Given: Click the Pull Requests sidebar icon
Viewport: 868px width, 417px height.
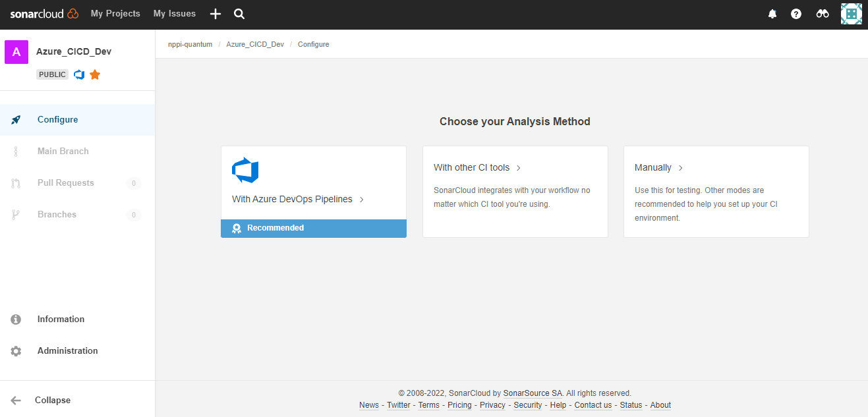Looking at the screenshot, I should point(16,183).
